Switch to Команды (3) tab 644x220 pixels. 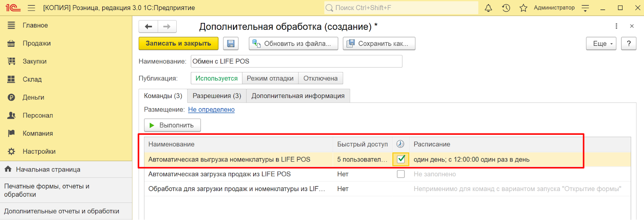tap(163, 96)
